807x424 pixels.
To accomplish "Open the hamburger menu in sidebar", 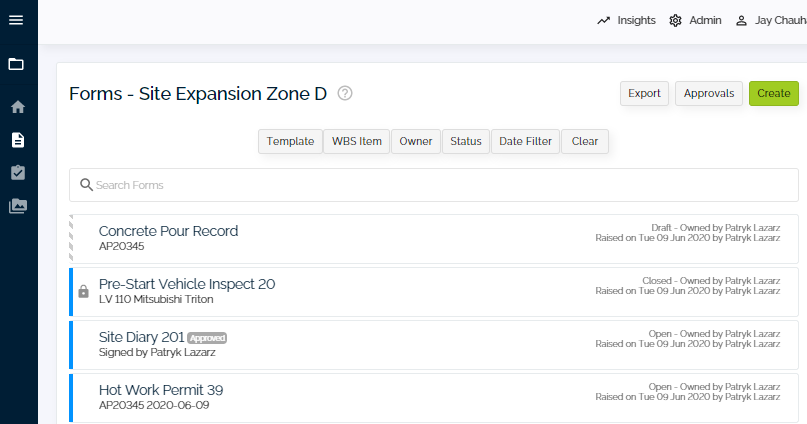I will coord(16,20).
